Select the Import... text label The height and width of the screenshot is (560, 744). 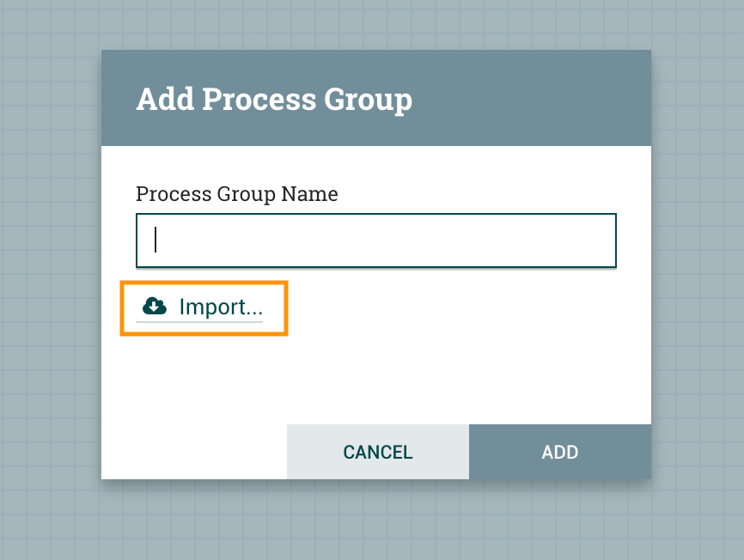point(221,307)
